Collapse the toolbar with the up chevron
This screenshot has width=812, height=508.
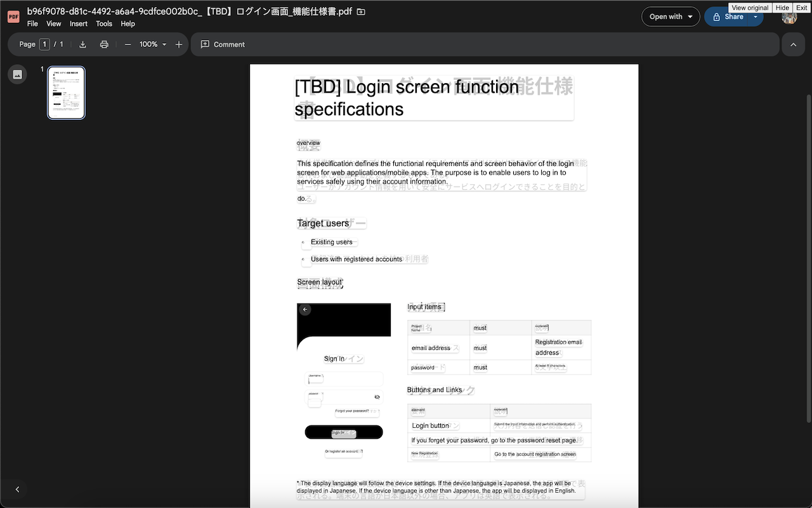(x=793, y=44)
